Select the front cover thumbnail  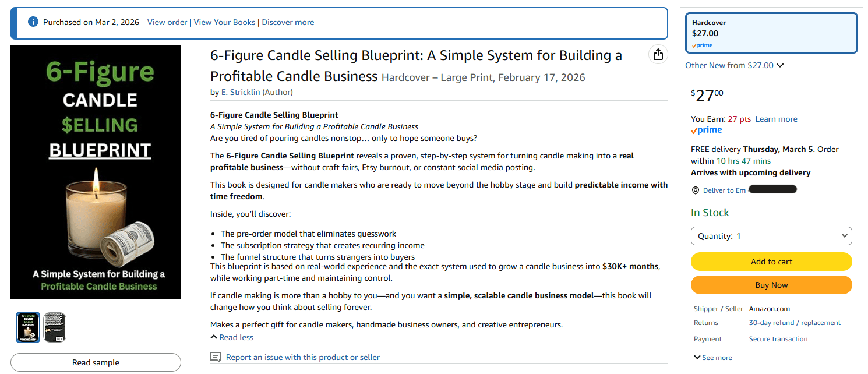(x=28, y=327)
